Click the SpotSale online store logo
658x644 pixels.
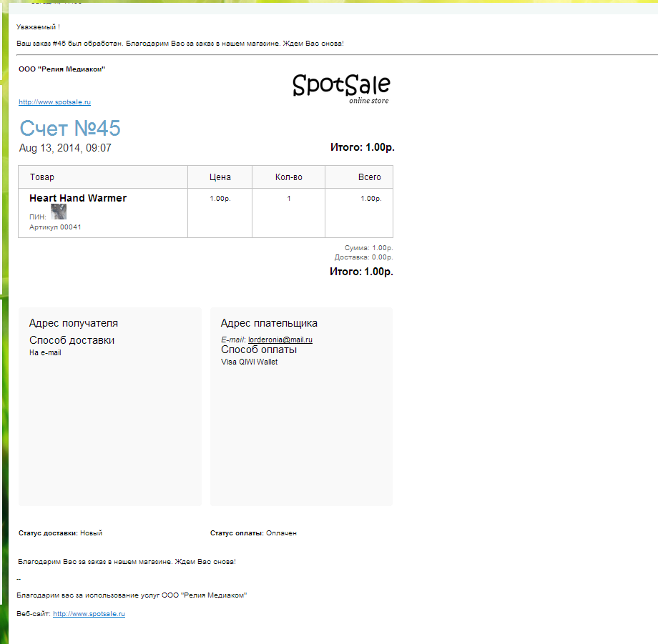(341, 88)
